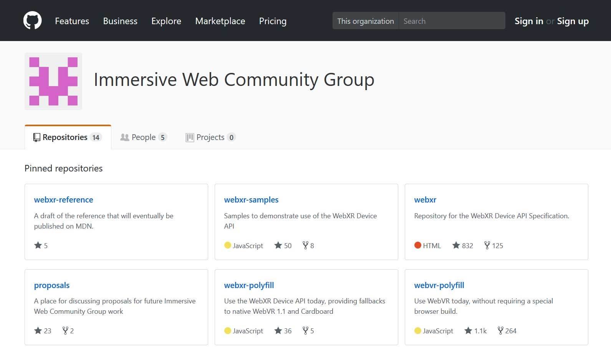Click the JavaScript label on webxr-polyfill
The height and width of the screenshot is (364, 611).
pyautogui.click(x=248, y=331)
